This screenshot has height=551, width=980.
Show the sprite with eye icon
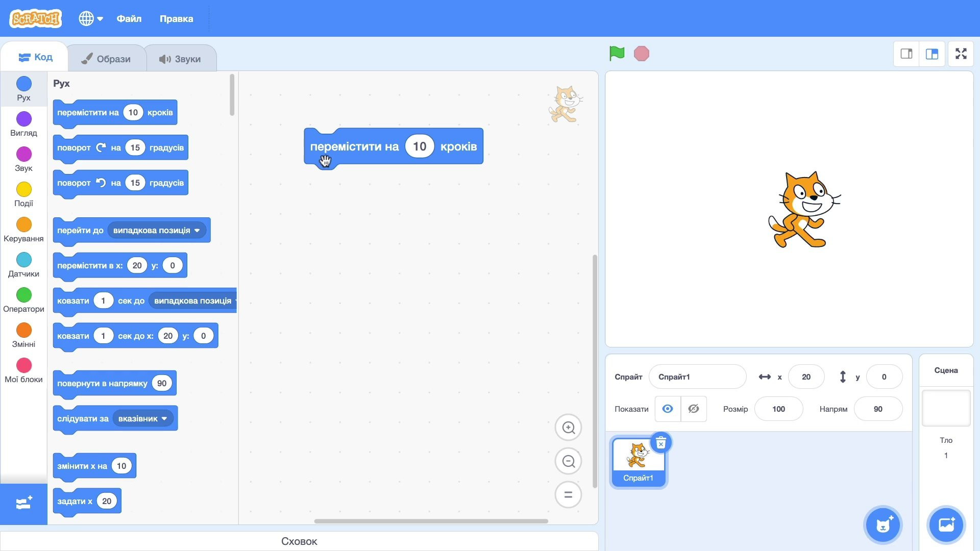coord(668,409)
